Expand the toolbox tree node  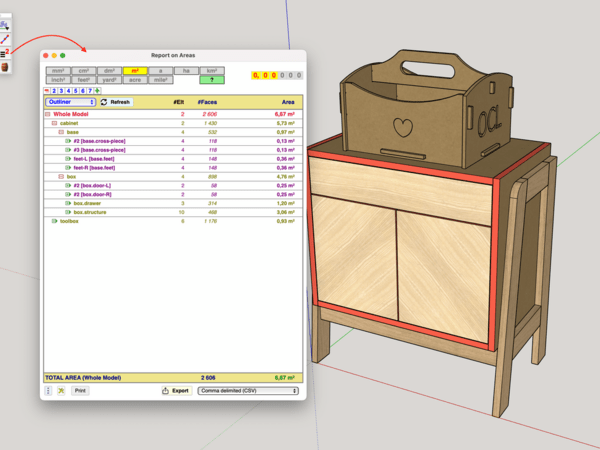54,221
